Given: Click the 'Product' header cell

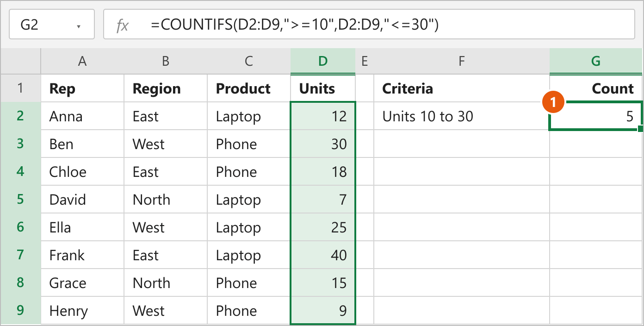Looking at the screenshot, I should click(249, 88).
